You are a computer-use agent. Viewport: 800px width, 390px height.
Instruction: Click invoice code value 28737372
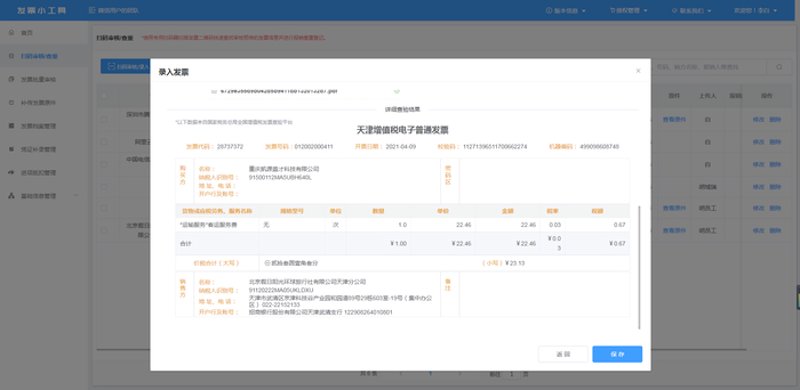[x=230, y=147]
